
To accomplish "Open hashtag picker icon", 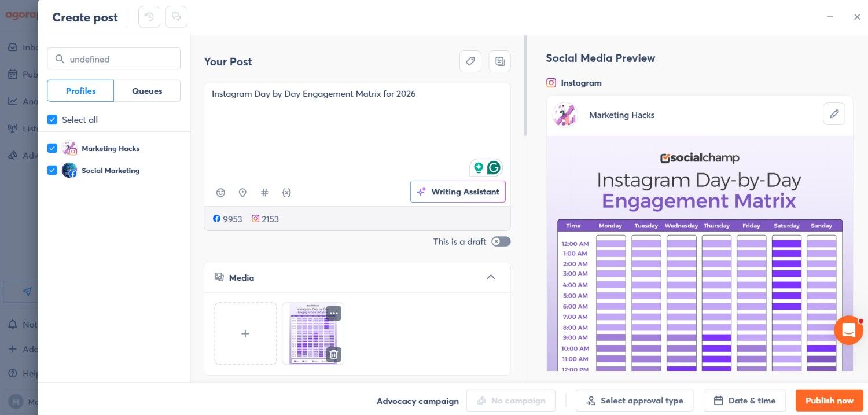I will coord(264,192).
